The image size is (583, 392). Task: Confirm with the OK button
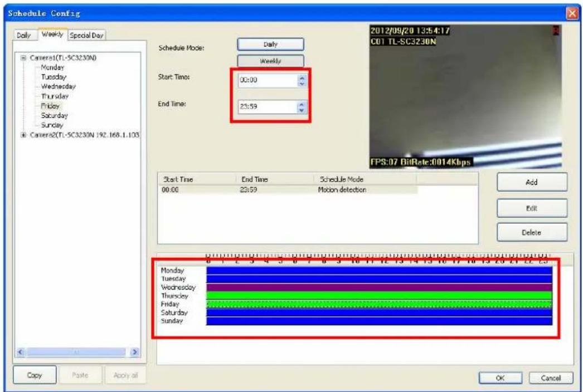pyautogui.click(x=501, y=378)
